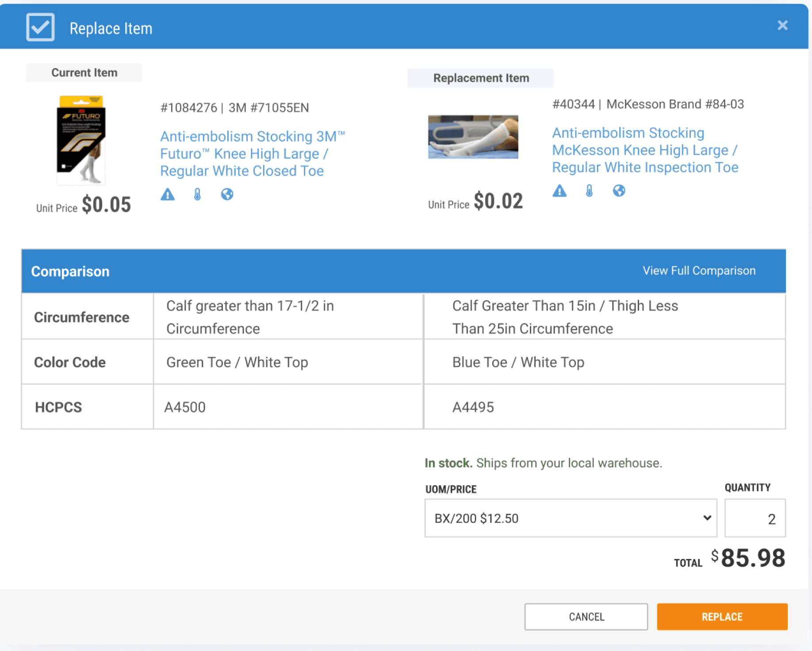Click 'Calf Greater Than 15in / Thigh Less' cell
Image resolution: width=812 pixels, height=651 pixels.
click(x=605, y=317)
